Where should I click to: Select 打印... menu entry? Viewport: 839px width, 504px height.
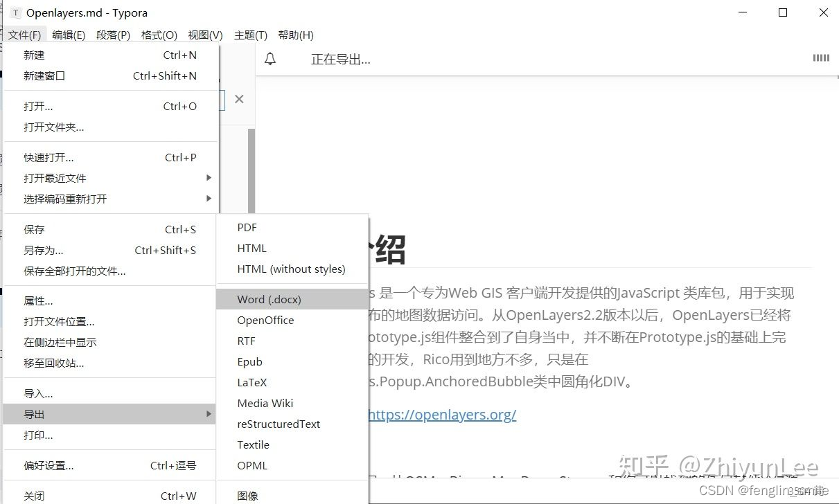coord(111,435)
